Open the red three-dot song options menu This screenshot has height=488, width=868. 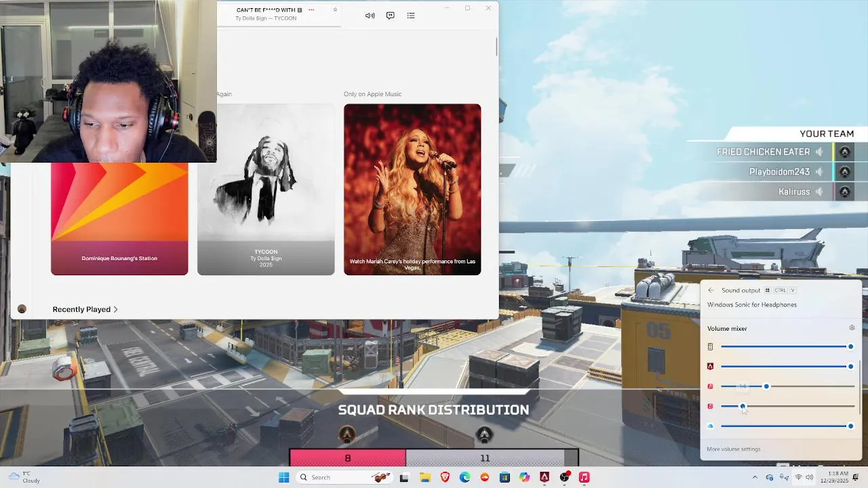click(x=311, y=10)
